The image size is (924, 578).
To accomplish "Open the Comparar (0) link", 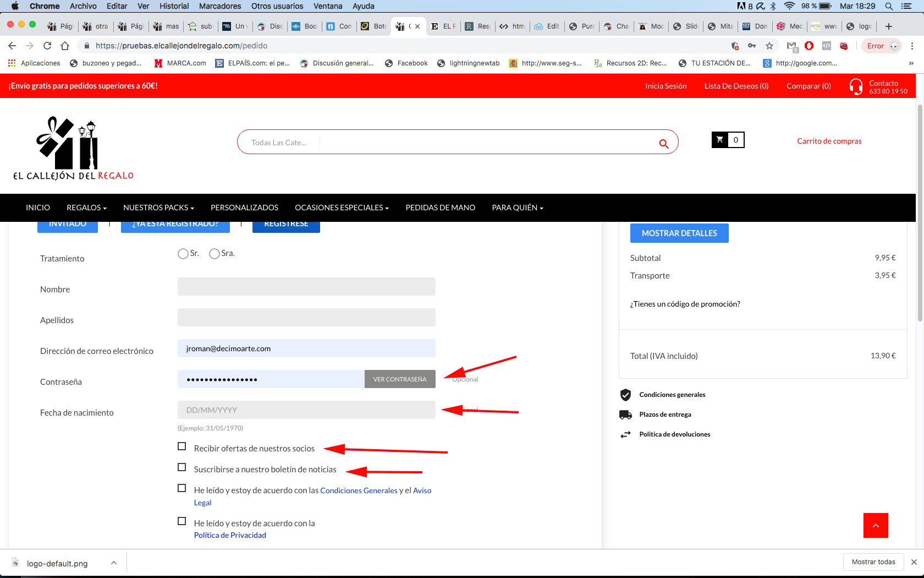I will [809, 86].
